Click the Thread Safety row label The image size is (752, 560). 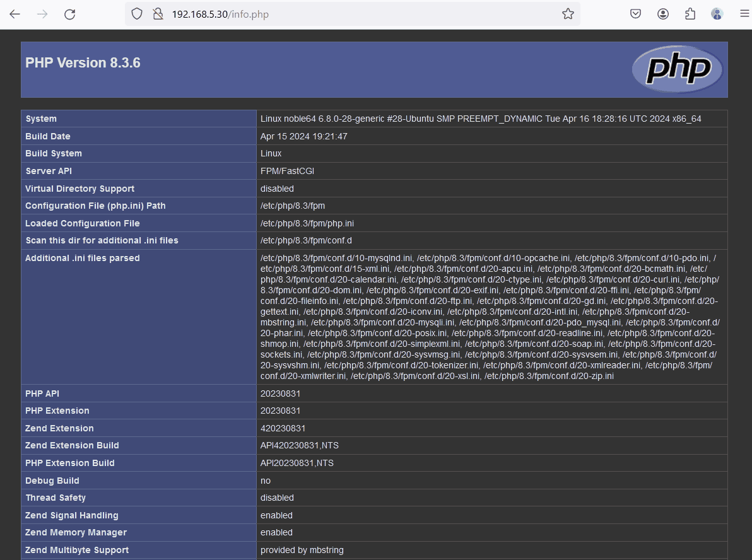56,498
